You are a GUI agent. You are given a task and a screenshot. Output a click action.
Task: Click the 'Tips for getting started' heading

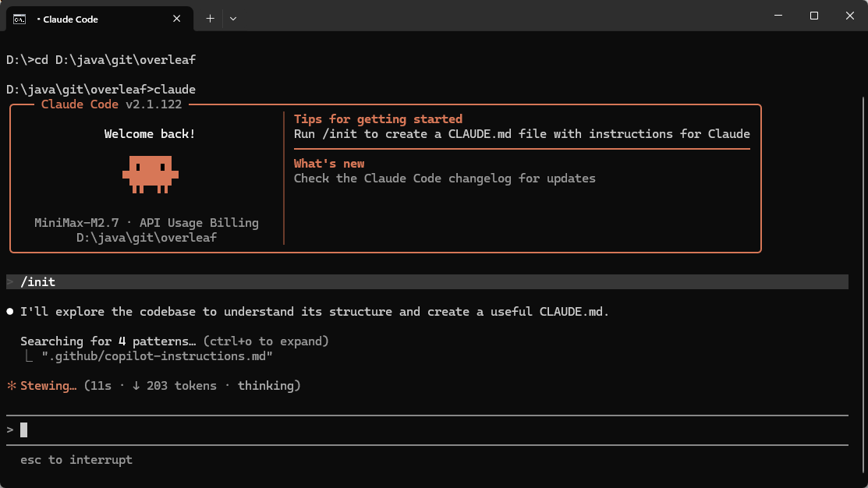[377, 119]
